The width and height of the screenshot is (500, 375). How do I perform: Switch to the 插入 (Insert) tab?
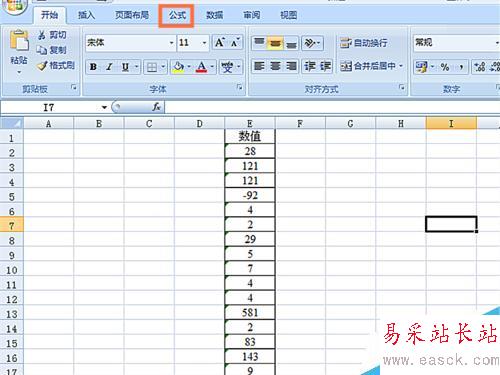86,15
